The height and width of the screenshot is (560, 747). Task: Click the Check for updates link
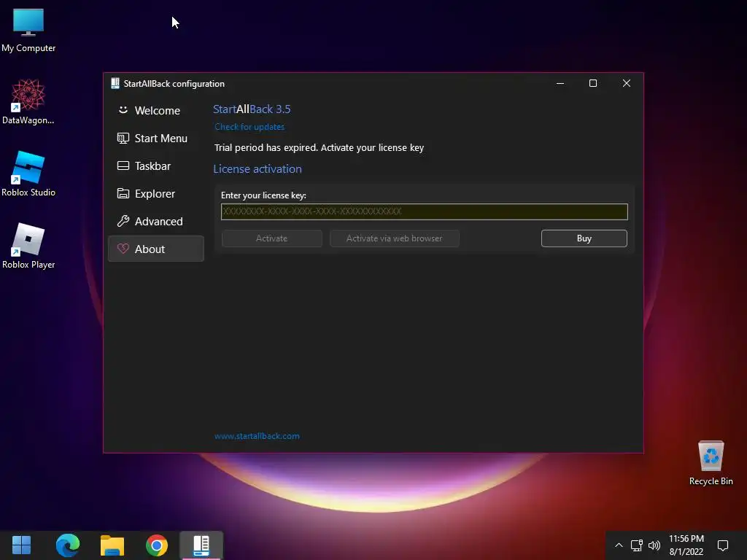pyautogui.click(x=249, y=127)
